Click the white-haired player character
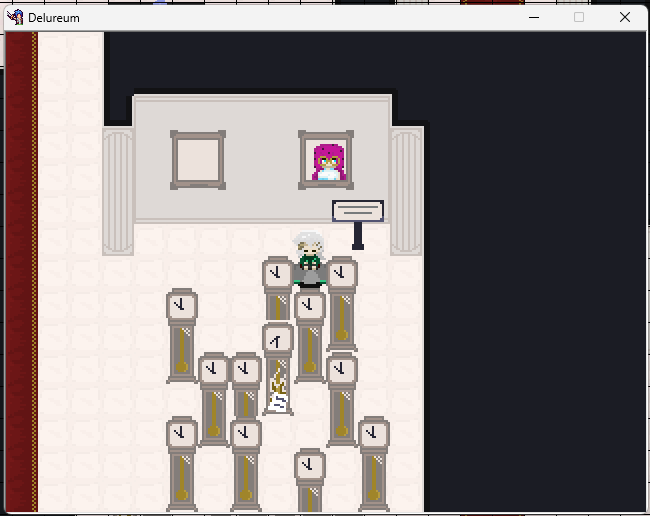 309,259
